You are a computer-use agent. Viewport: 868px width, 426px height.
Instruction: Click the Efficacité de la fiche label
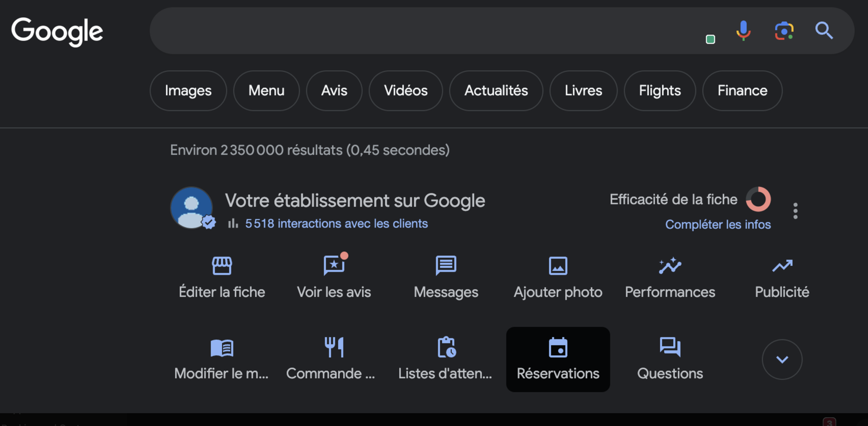point(673,199)
